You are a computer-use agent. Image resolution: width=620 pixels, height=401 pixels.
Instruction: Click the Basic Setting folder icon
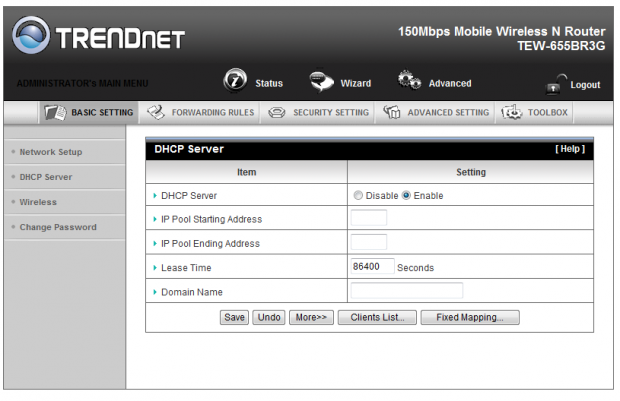click(55, 113)
